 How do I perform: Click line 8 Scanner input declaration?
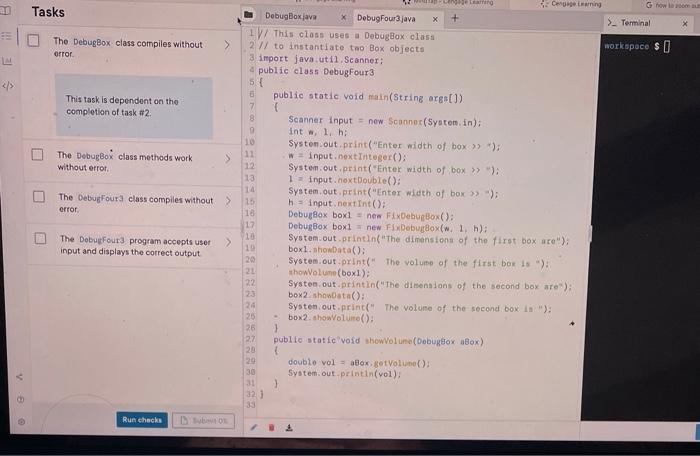coord(385,121)
